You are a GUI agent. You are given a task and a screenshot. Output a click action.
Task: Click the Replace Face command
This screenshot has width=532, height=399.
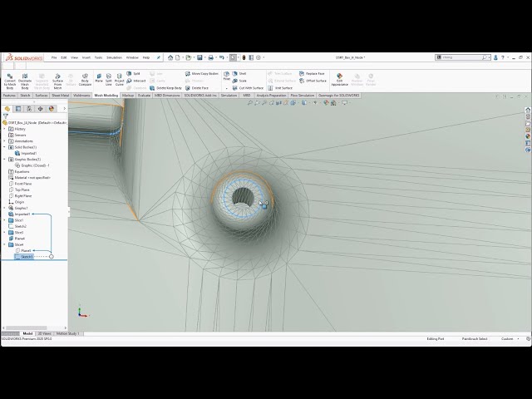point(312,74)
